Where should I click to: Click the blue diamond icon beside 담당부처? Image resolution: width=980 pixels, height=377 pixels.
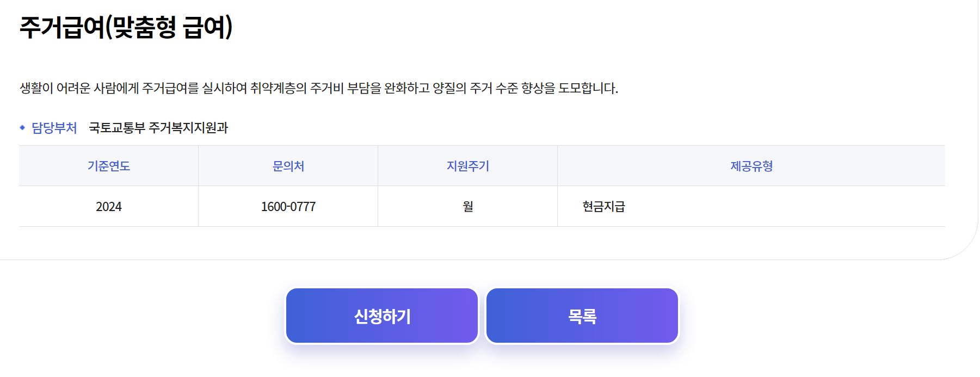pyautogui.click(x=22, y=127)
